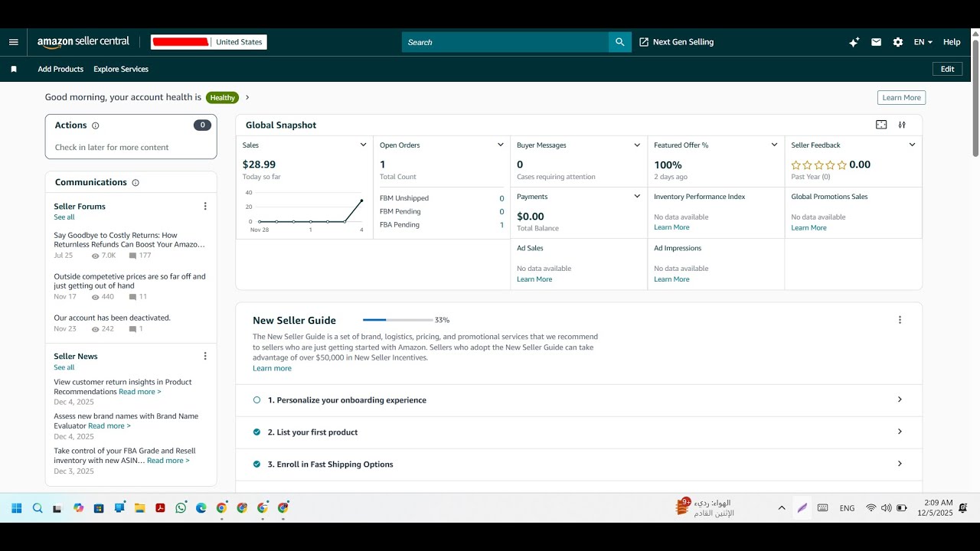Click the info icon next to Actions
Image resolution: width=980 pixels, height=551 pixels.
click(x=96, y=126)
